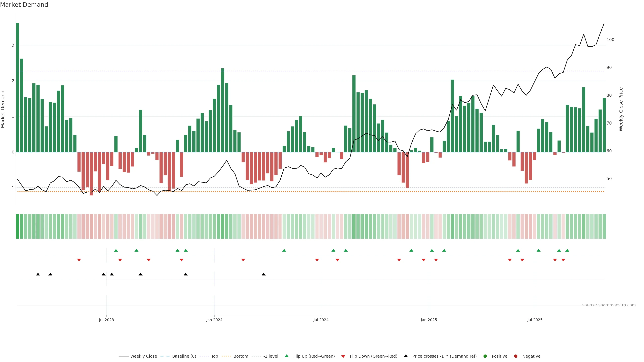Click the Market Demand chart title
644x362 pixels.
(x=24, y=5)
